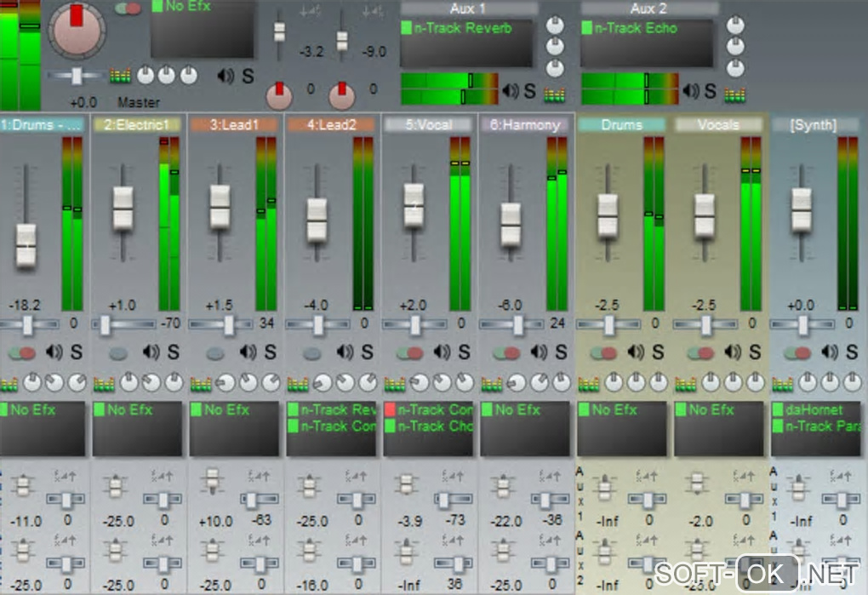Open the EQ icon on 3:Lead1 track

click(200, 383)
